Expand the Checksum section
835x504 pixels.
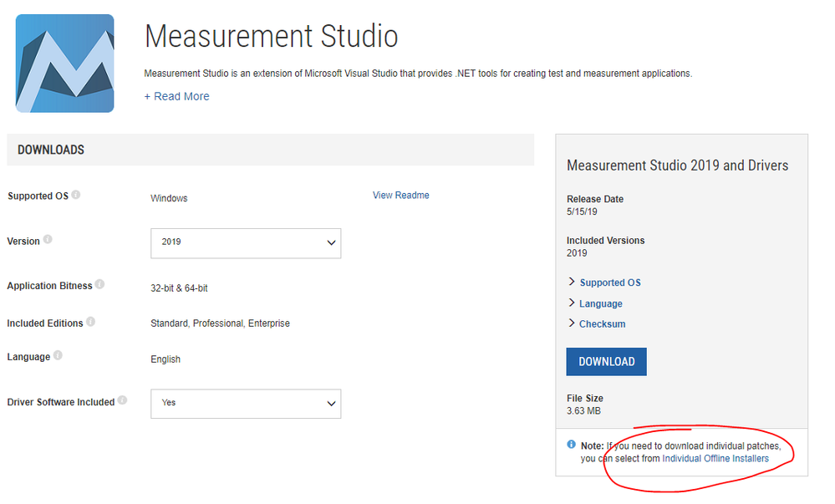click(597, 324)
